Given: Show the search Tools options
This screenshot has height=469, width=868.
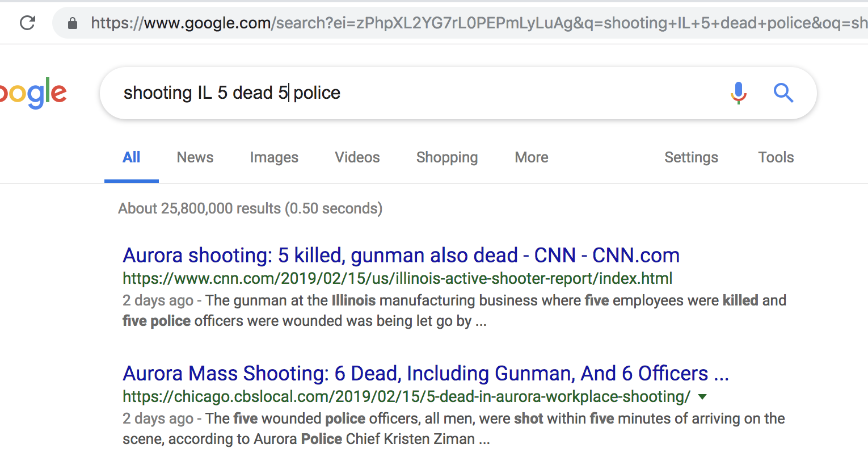Looking at the screenshot, I should pos(776,157).
